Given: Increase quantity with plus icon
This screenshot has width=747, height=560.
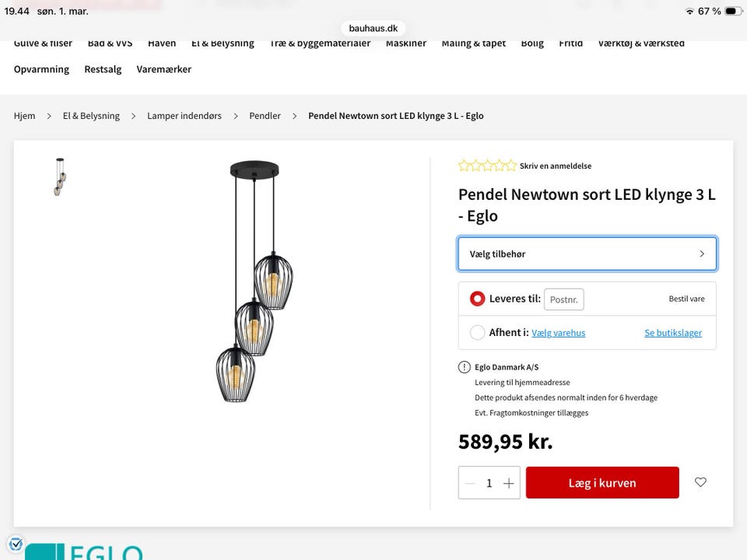Looking at the screenshot, I should (509, 483).
